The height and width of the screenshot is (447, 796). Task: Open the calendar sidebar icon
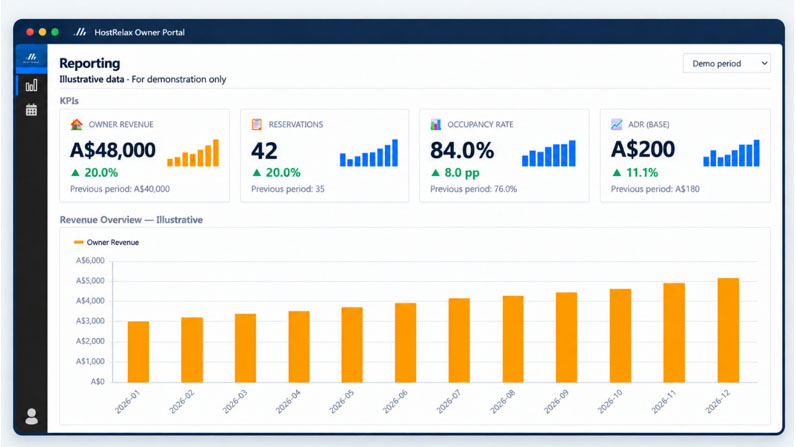click(31, 110)
